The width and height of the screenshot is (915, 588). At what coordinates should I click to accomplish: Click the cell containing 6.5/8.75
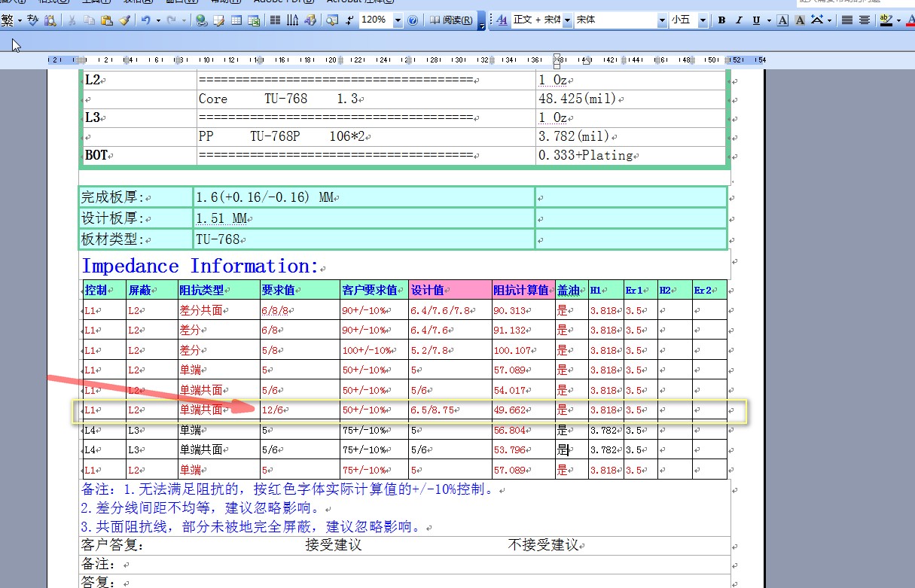[x=450, y=410]
